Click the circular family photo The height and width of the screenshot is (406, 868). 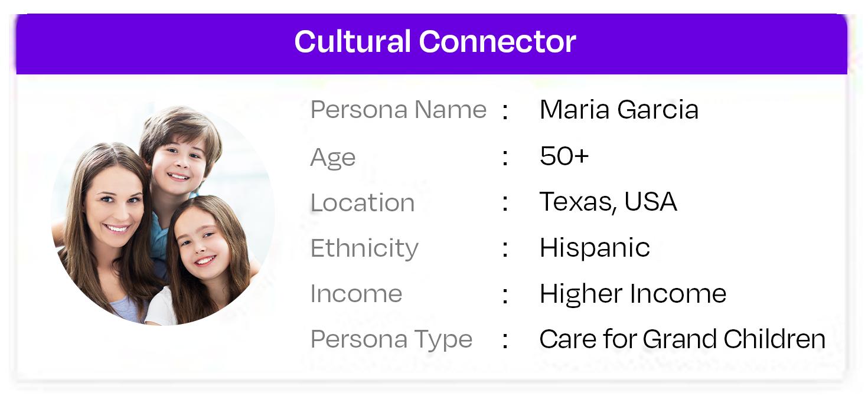[x=162, y=215]
